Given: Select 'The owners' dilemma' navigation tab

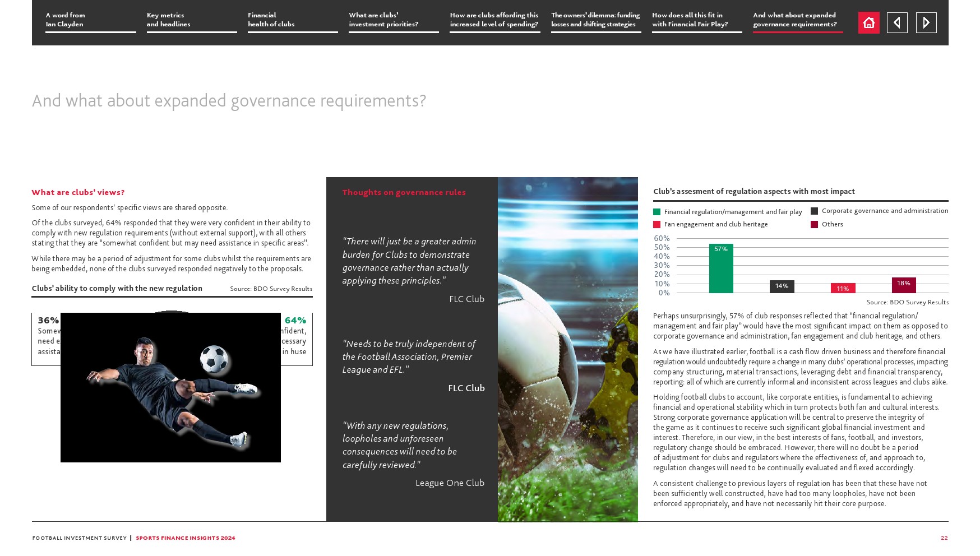Looking at the screenshot, I should coord(595,20).
